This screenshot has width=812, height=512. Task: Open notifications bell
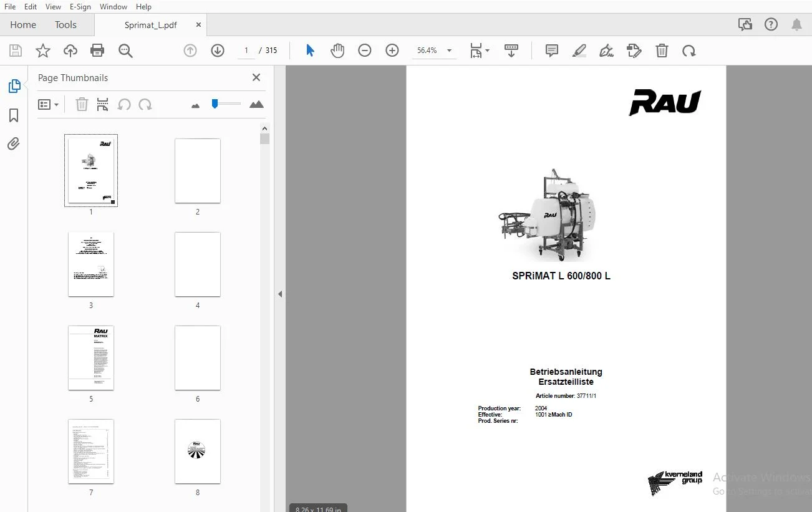point(797,24)
